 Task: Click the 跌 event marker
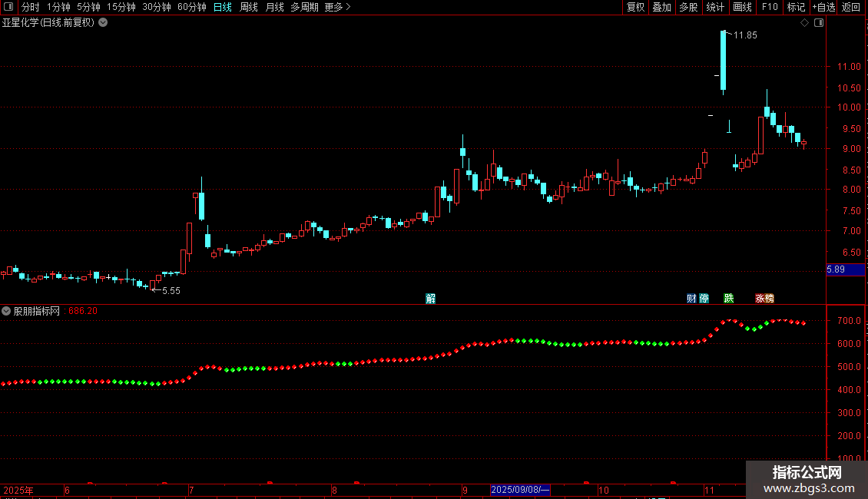(729, 299)
